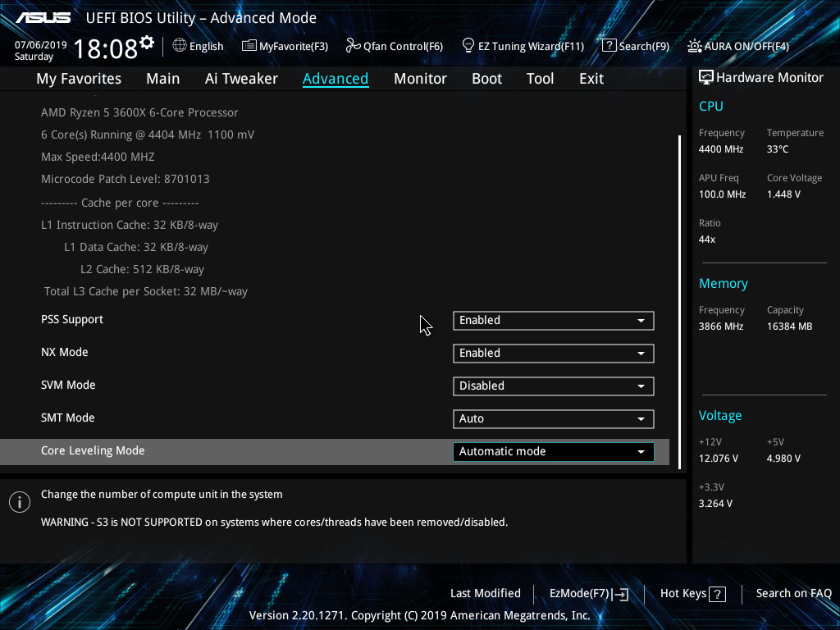Open the PSS Support dropdown
The height and width of the screenshot is (630, 840).
tap(554, 321)
